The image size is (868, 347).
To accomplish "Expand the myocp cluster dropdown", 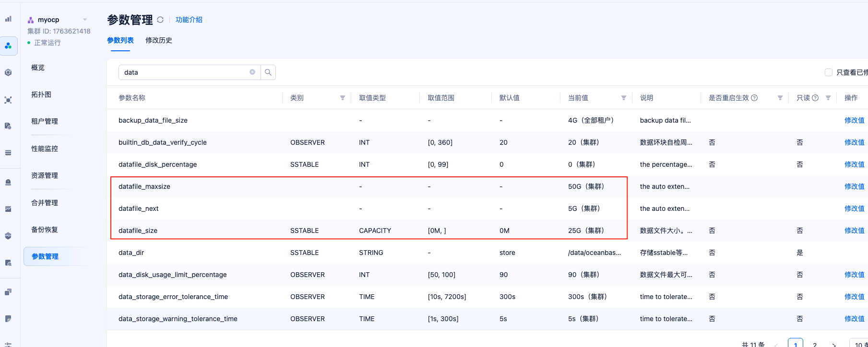I will [x=85, y=20].
